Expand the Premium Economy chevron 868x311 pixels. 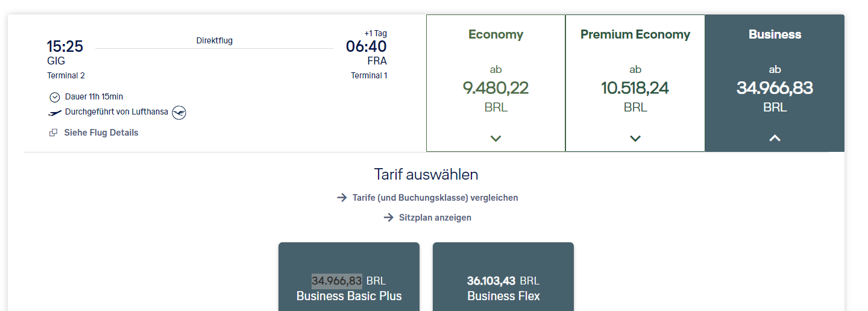(635, 139)
